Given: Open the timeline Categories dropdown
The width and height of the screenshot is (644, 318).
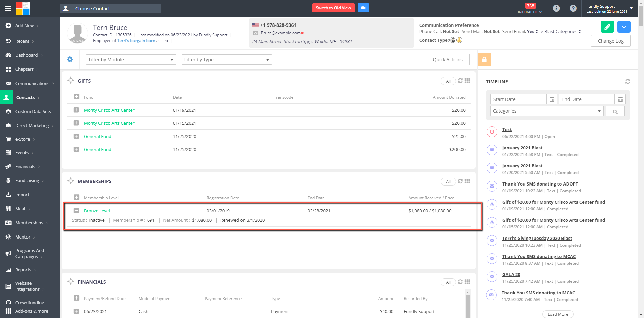Looking at the screenshot, I should 547,111.
